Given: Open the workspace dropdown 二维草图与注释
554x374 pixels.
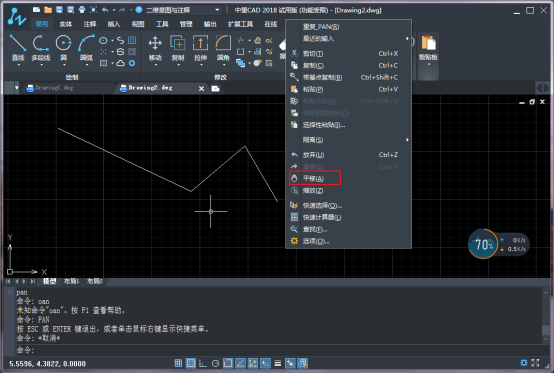Looking at the screenshot, I should (x=183, y=10).
